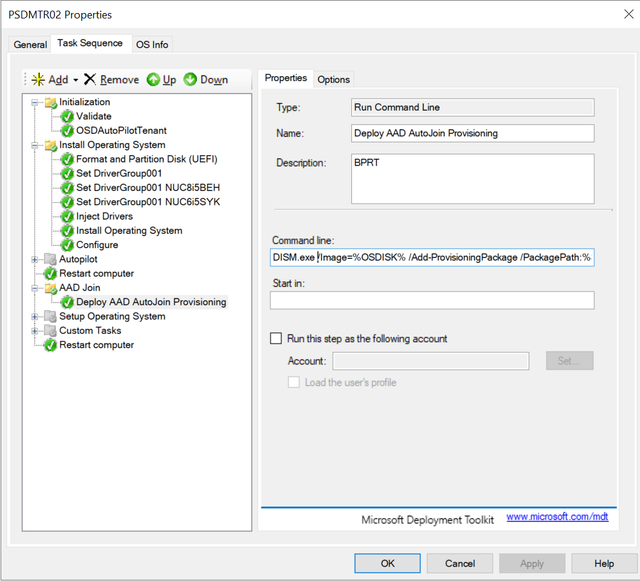
Task: Click the Set... account button
Action: 569,361
